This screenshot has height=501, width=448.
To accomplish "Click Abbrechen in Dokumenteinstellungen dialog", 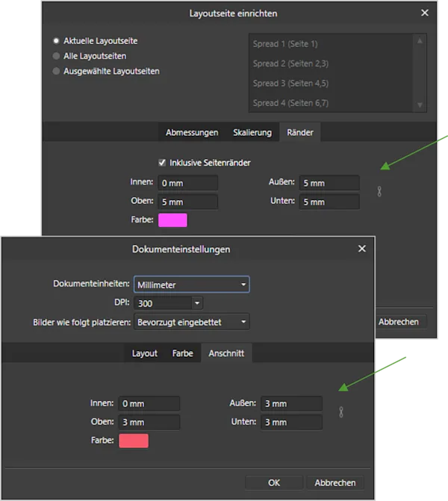I will [335, 482].
